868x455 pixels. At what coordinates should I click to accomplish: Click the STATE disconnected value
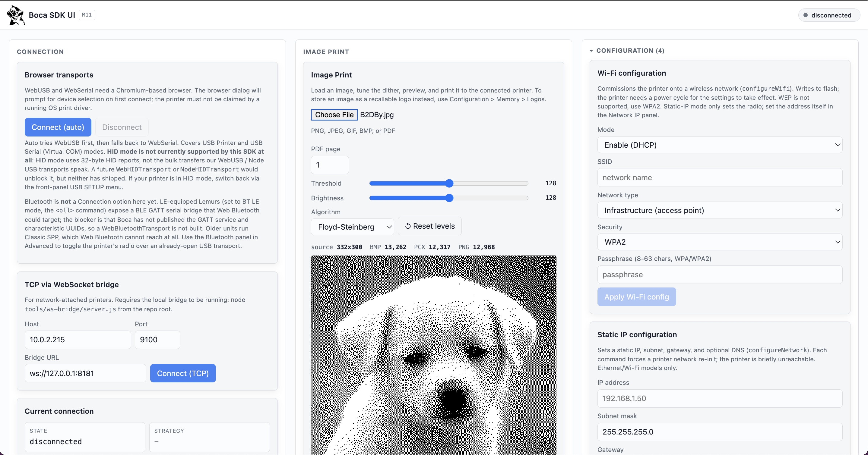point(55,441)
